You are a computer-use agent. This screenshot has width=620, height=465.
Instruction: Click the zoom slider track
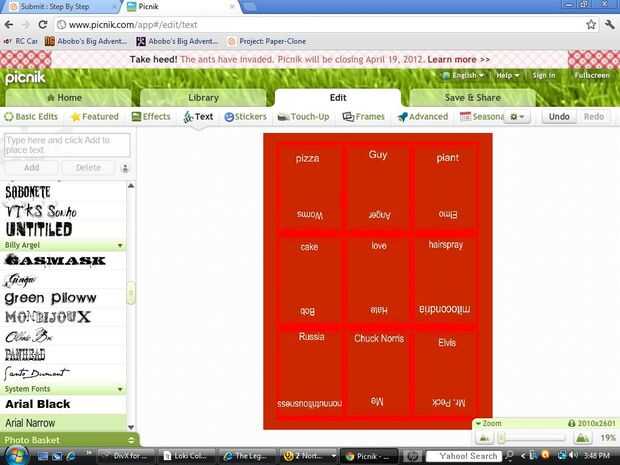[x=532, y=438]
